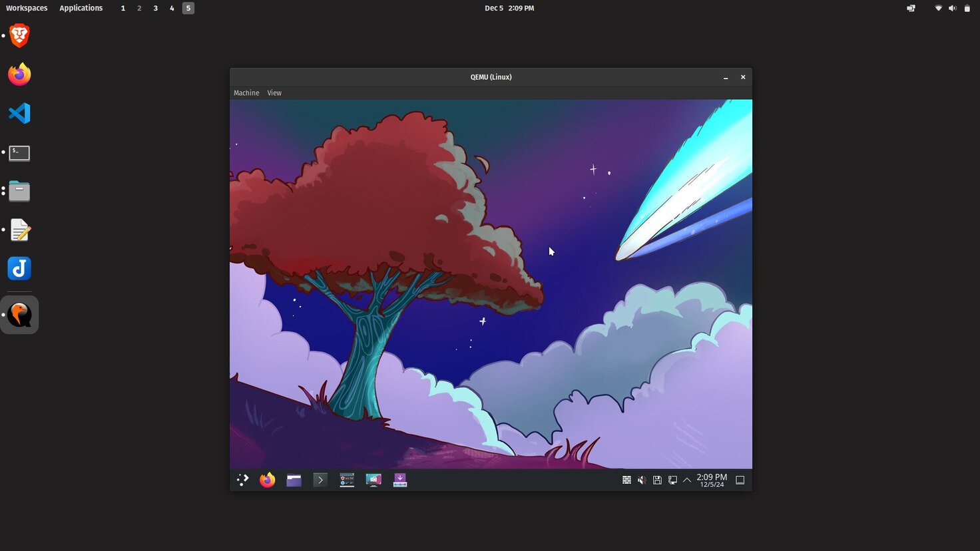Open Visual Studio Code from the dock
Viewport: 980px width, 551px height.
(19, 113)
